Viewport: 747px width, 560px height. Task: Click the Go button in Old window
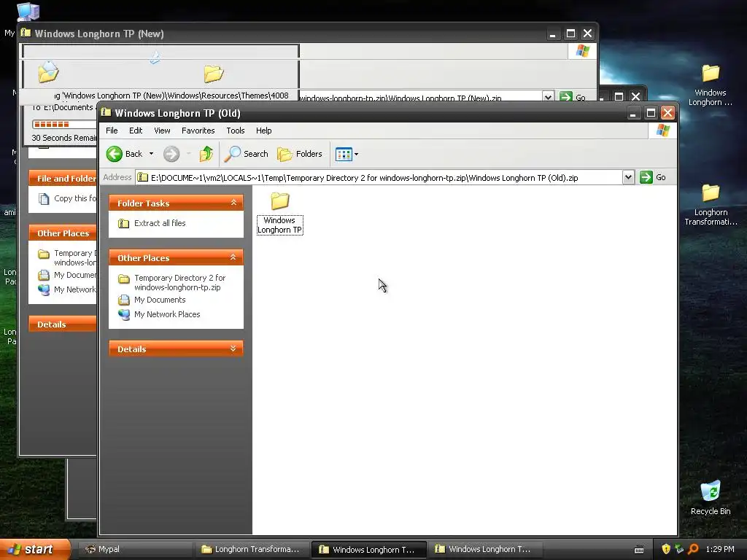click(x=653, y=178)
